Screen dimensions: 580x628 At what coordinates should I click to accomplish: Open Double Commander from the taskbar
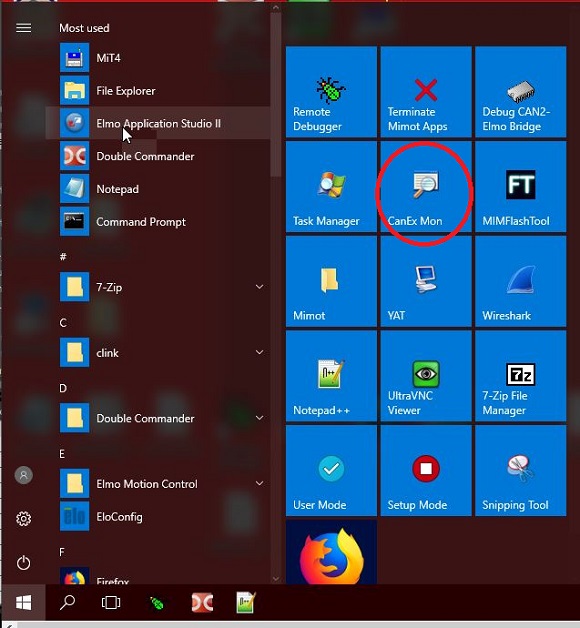click(202, 603)
